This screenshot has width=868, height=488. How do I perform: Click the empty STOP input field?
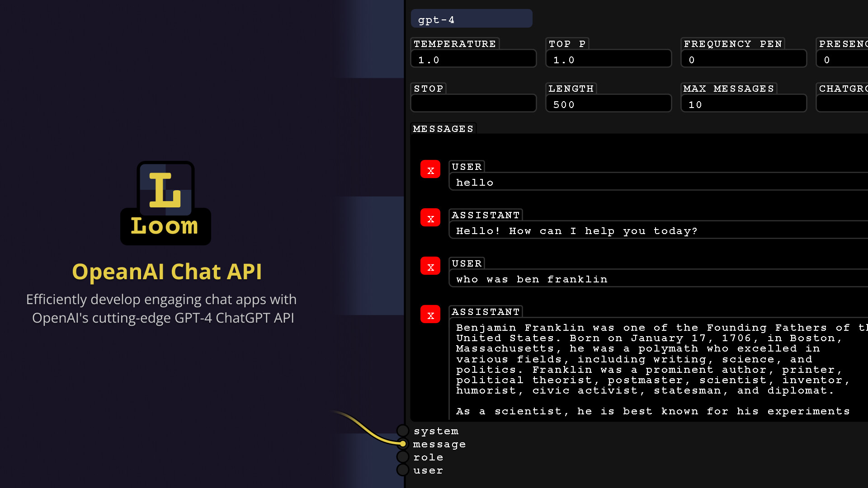tap(473, 103)
